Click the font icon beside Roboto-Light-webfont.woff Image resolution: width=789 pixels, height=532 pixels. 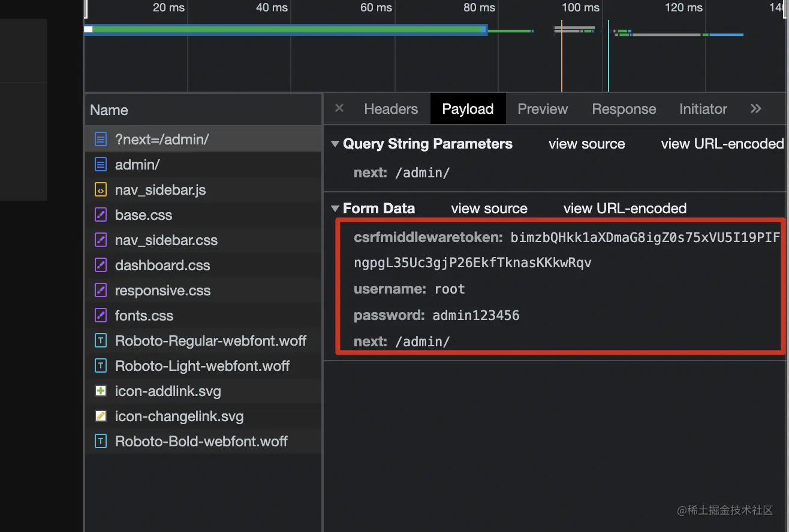click(x=101, y=366)
